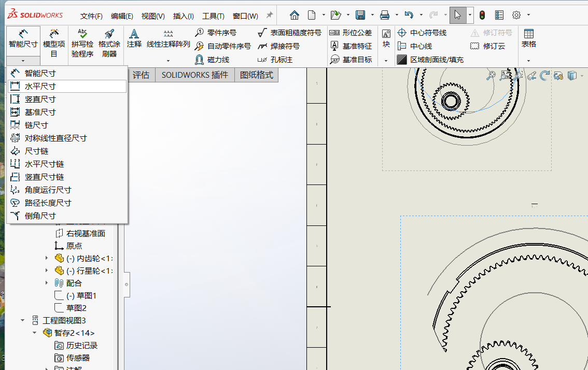Viewport: 588px width, 370px height.
Task: Choose 基准尺寸 from dimension menu
Action: coord(67,112)
